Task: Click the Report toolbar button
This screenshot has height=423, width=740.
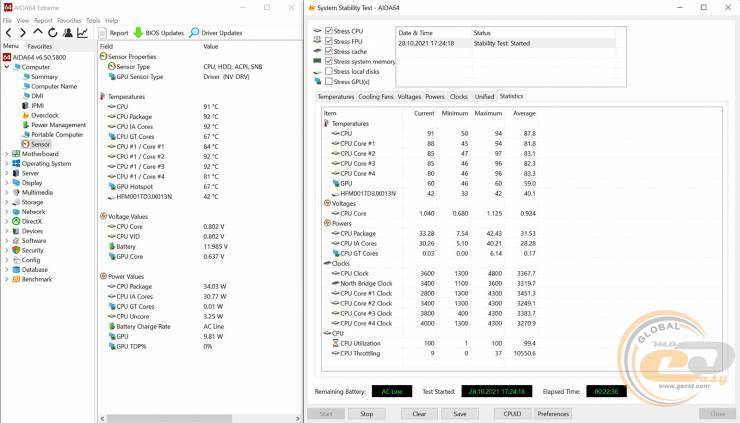Action: click(x=113, y=33)
